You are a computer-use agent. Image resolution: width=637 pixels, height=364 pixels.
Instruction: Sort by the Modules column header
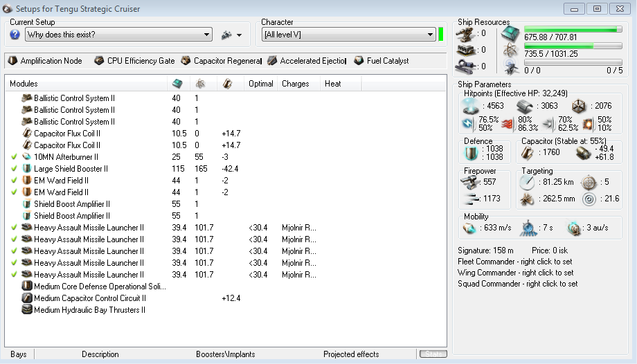click(86, 84)
